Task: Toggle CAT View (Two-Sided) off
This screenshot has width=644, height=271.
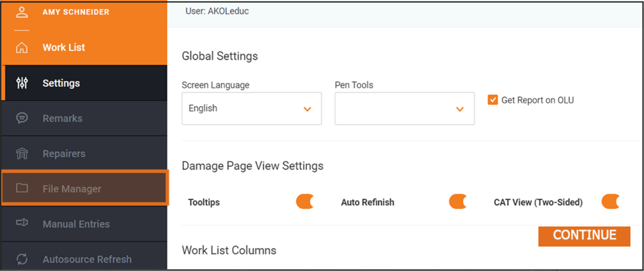Action: (610, 202)
